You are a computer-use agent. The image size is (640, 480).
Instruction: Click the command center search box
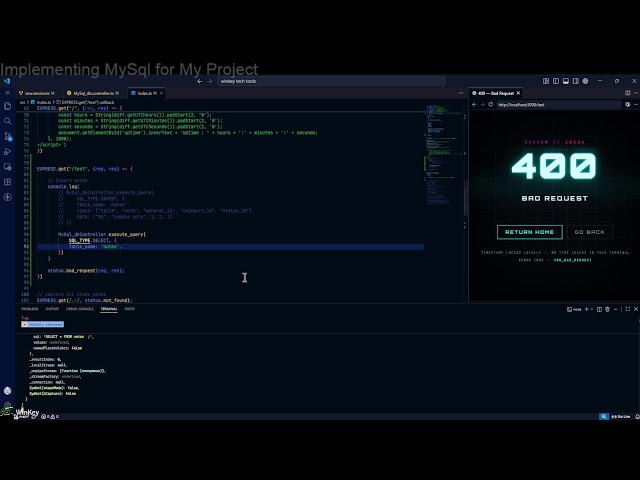click(x=331, y=81)
